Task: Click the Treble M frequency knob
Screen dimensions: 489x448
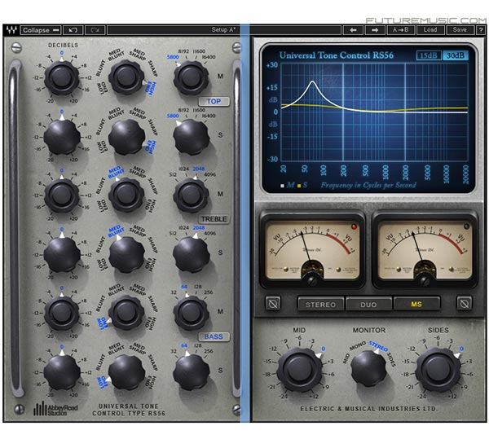Action: pyautogui.click(x=191, y=195)
